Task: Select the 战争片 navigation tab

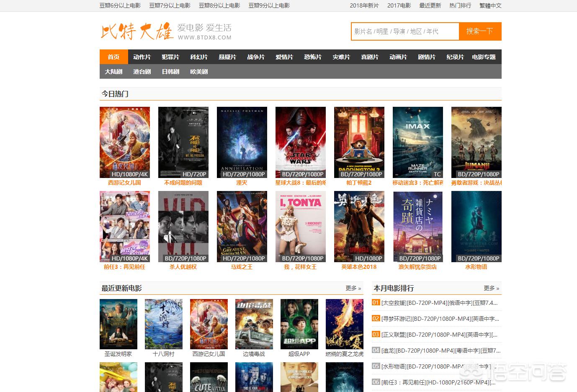Action: coord(256,57)
